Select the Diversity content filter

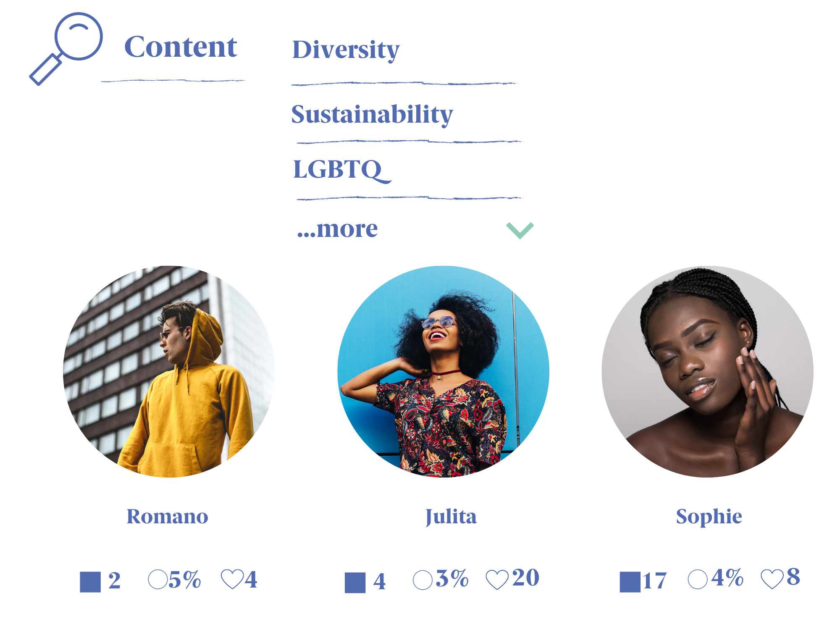point(346,50)
